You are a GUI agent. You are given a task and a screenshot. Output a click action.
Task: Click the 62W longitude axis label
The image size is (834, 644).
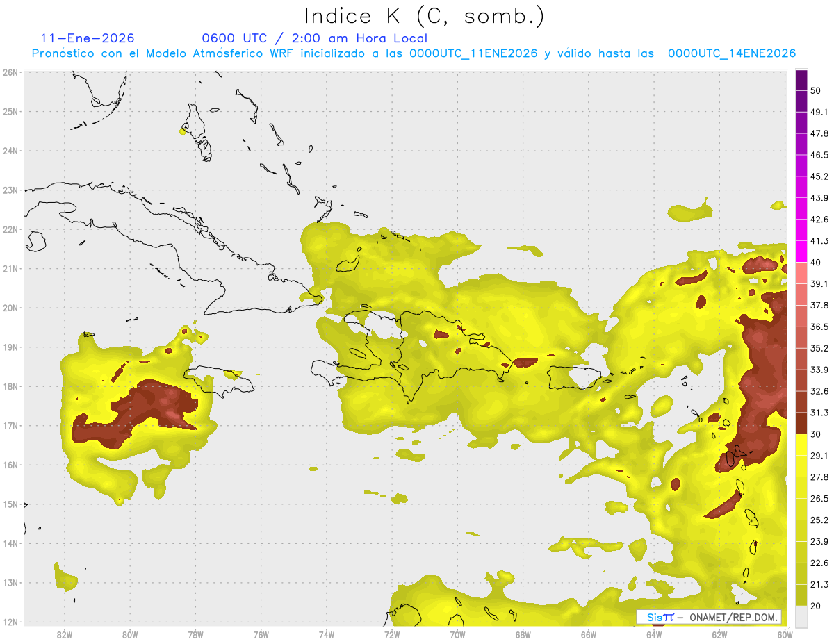point(720,634)
